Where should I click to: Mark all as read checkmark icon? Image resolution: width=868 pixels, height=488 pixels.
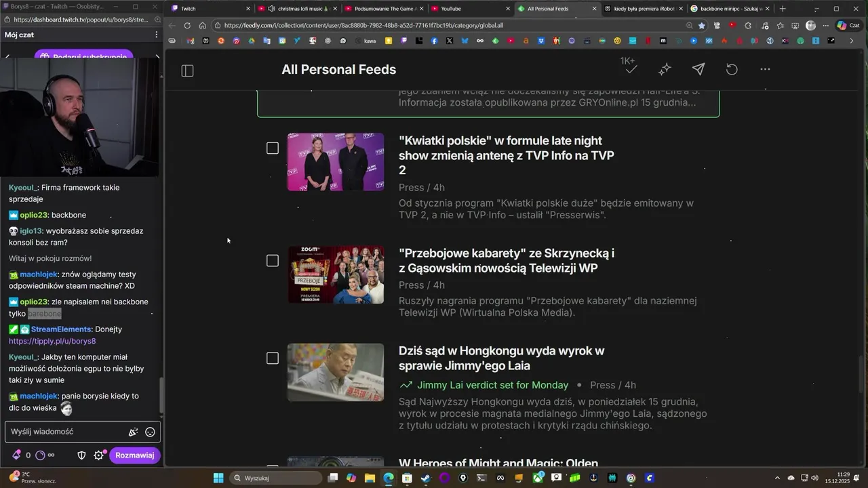point(631,69)
